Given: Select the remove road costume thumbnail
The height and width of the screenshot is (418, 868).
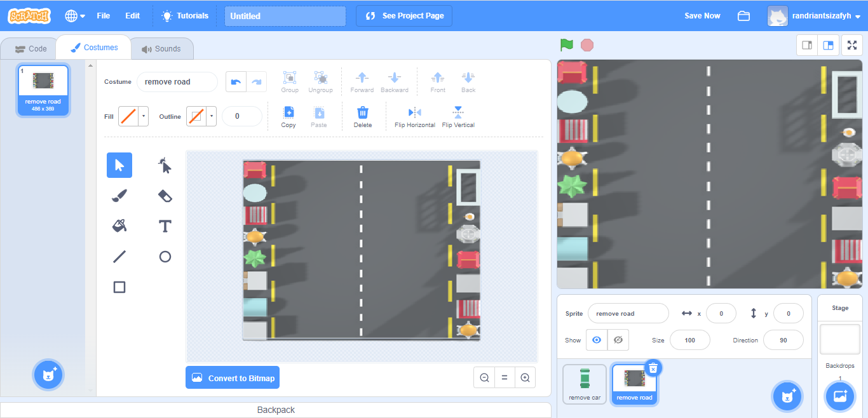Looking at the screenshot, I should click(x=43, y=91).
